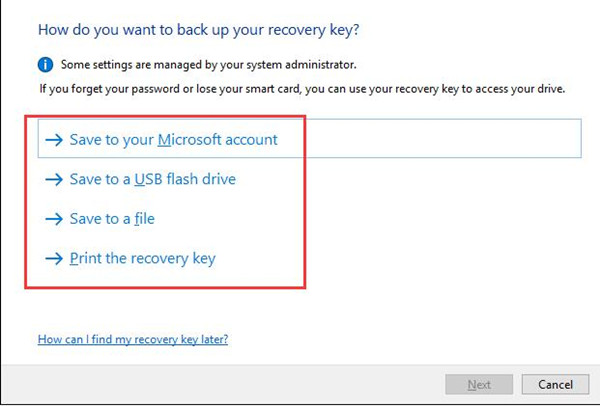This screenshot has width=600, height=406.
Task: Click the blue information icon
Action: click(45, 64)
